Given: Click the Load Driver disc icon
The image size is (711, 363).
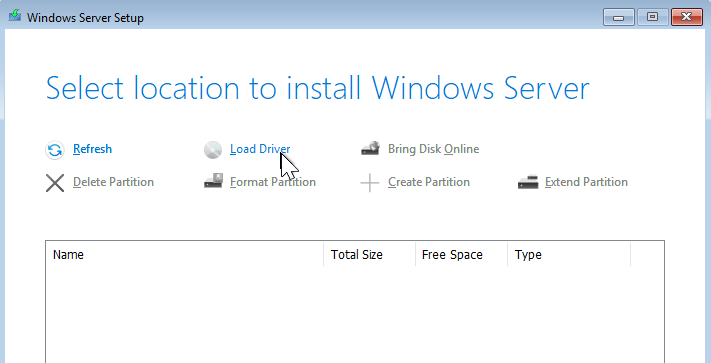Looking at the screenshot, I should pos(213,150).
